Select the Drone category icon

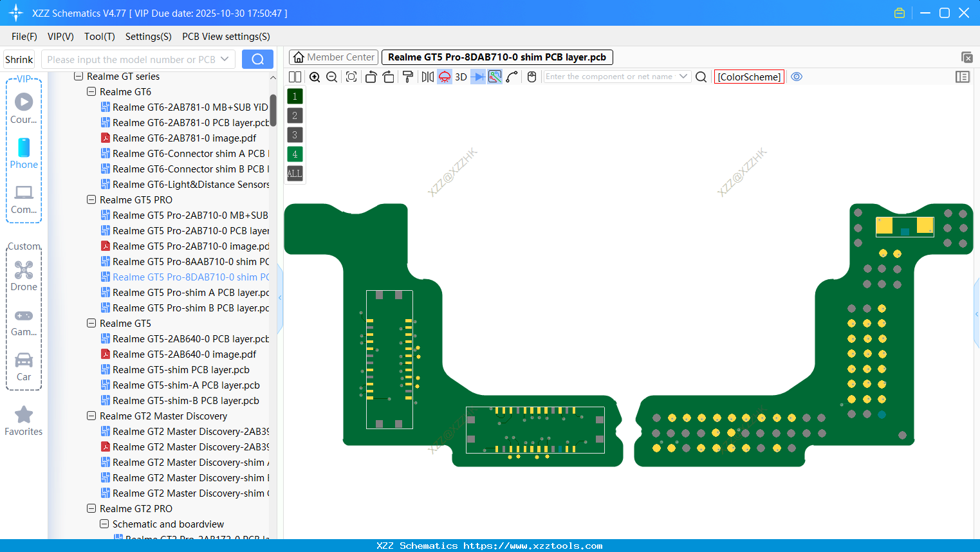pyautogui.click(x=24, y=270)
